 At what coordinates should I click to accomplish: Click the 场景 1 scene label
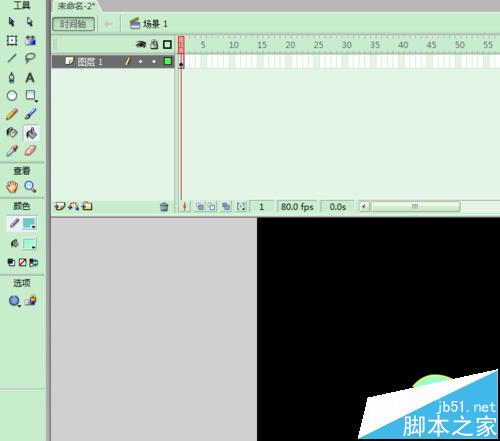149,24
